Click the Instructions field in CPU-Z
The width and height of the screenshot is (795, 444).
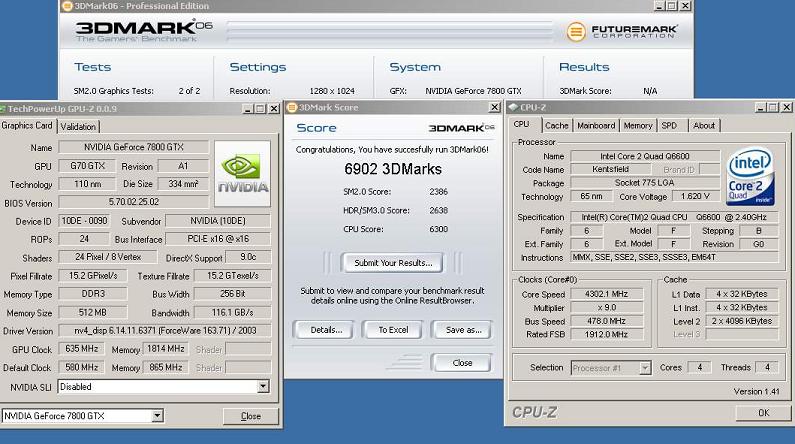click(x=674, y=257)
